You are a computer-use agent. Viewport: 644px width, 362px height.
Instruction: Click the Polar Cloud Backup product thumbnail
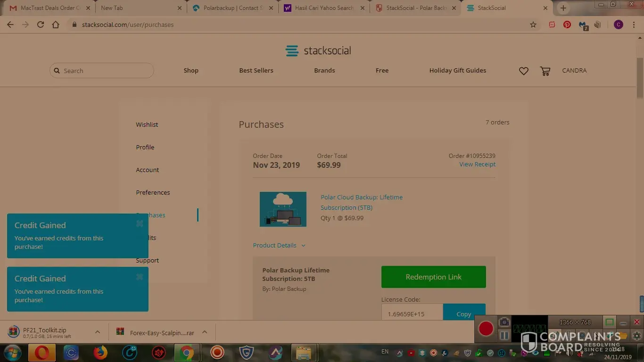click(x=283, y=209)
